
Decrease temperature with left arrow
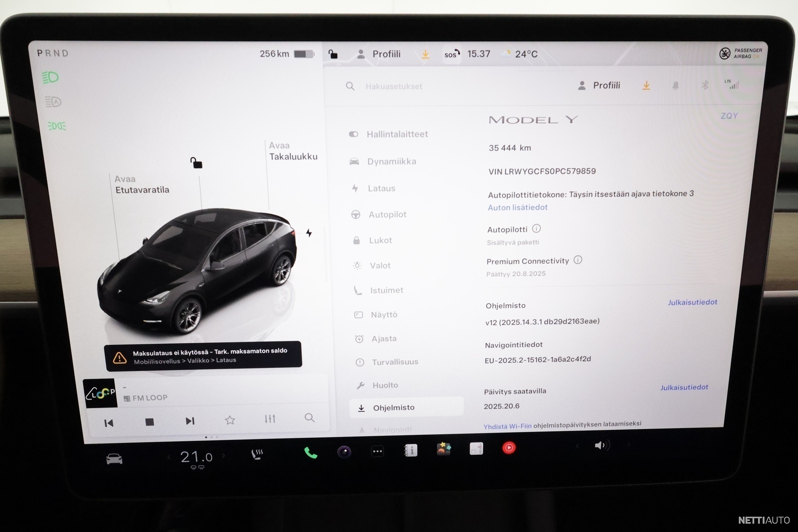[x=168, y=457]
